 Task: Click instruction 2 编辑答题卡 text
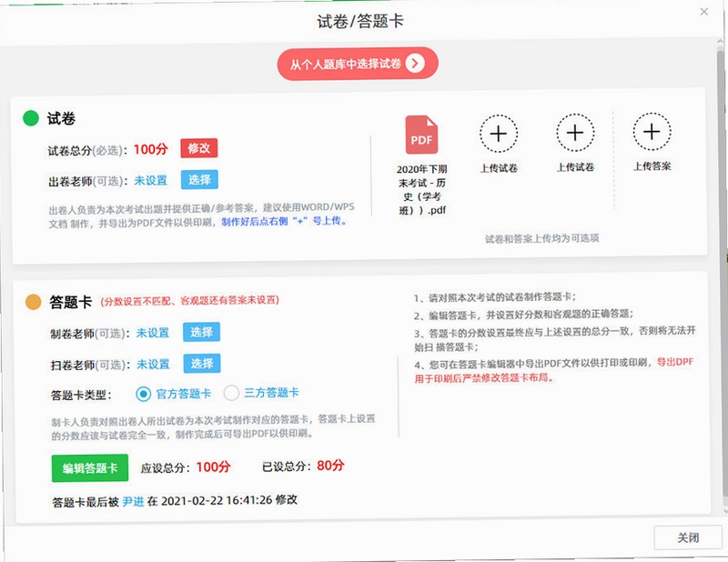pos(524,316)
